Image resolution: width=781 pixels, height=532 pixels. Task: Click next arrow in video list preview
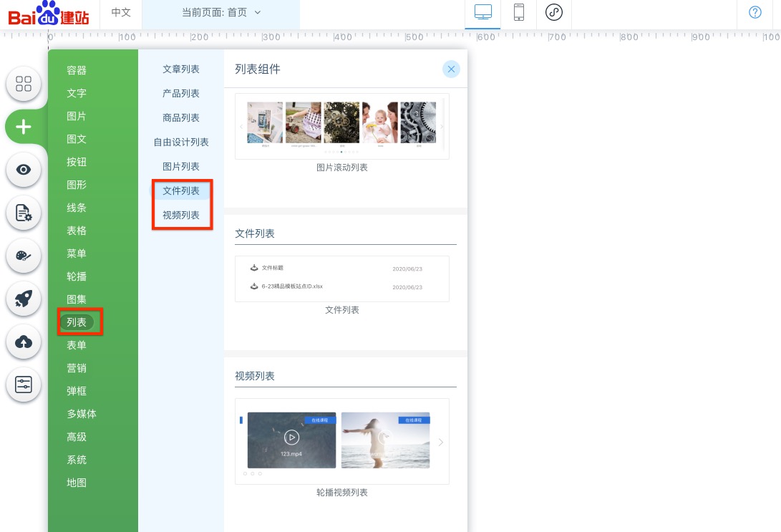440,442
